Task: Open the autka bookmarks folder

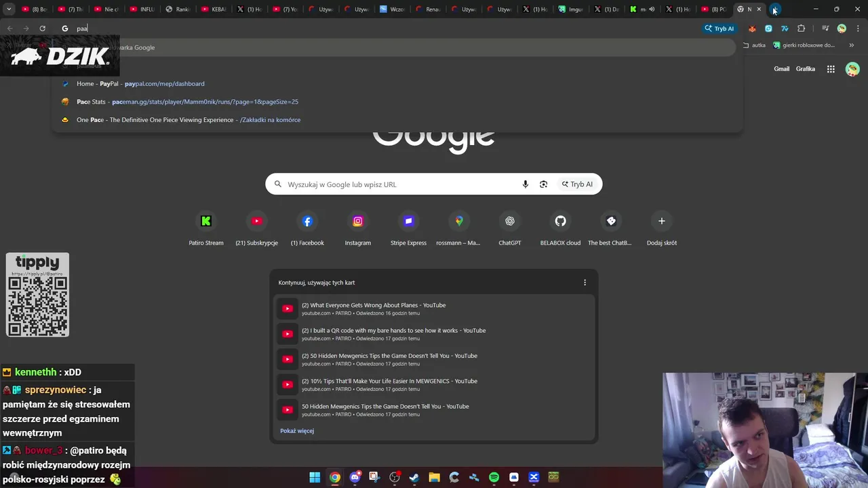Action: pos(754,45)
